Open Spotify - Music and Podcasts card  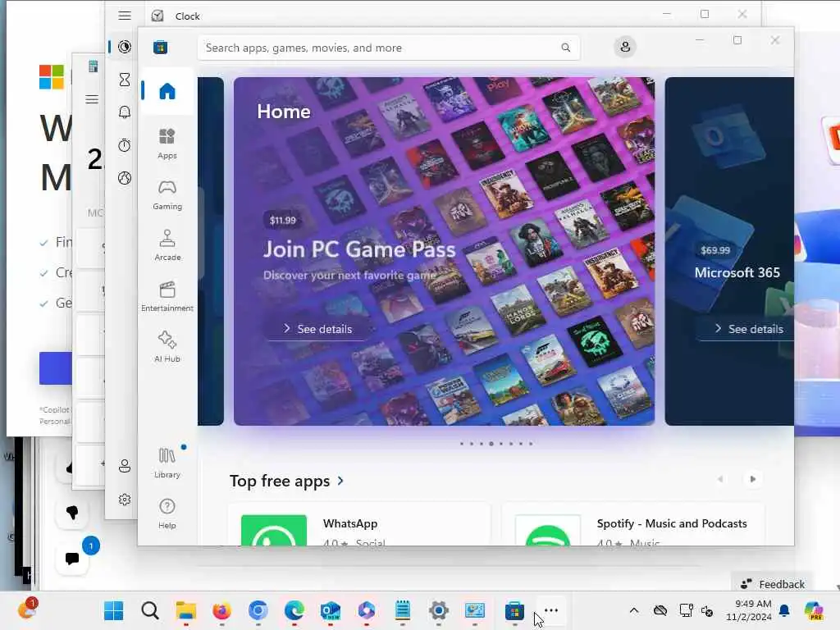click(x=632, y=524)
